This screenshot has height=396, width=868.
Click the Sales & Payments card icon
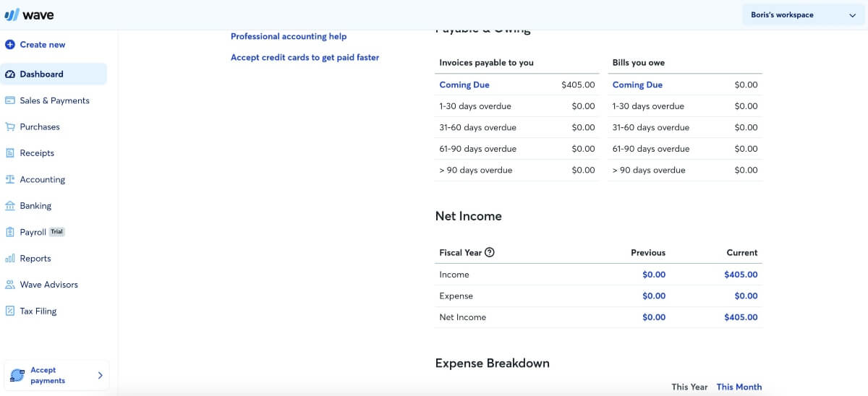[9, 100]
